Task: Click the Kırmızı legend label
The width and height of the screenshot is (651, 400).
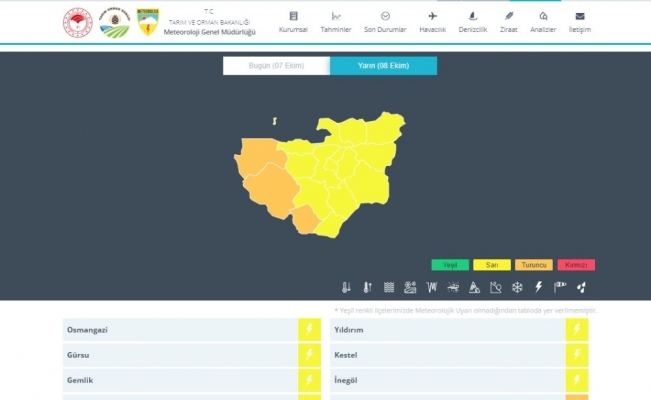Action: (576, 265)
